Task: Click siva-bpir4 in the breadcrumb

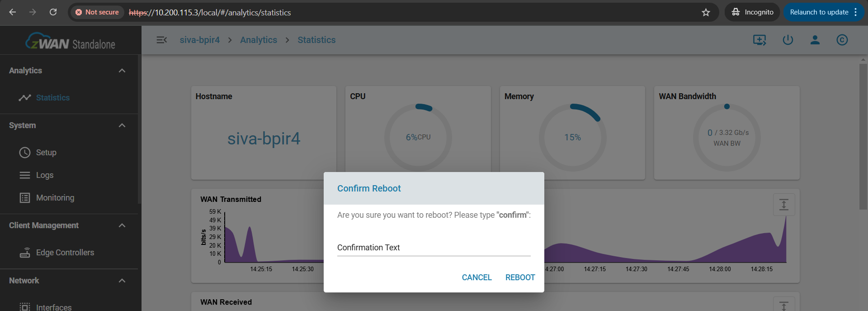Action: coord(199,40)
